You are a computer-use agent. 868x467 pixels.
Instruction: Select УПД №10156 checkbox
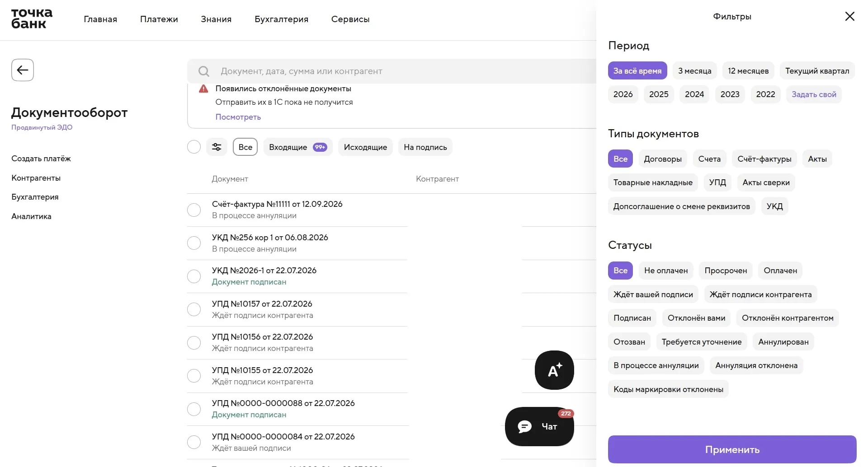(x=194, y=343)
